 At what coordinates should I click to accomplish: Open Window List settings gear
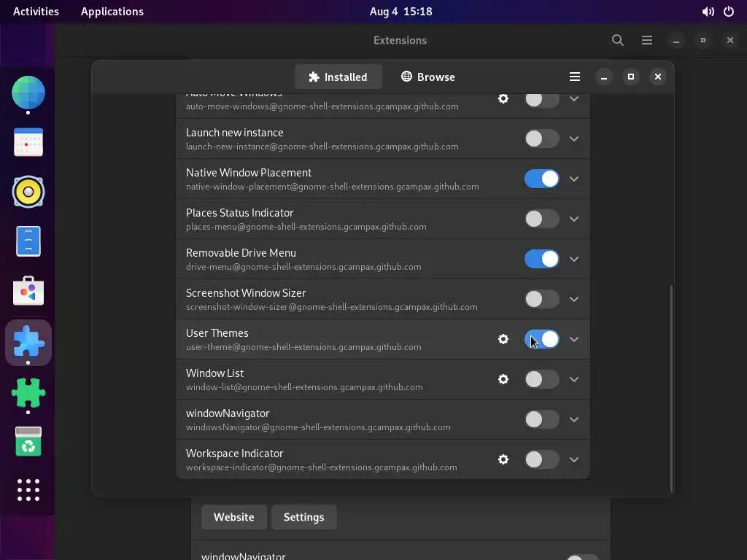(503, 379)
